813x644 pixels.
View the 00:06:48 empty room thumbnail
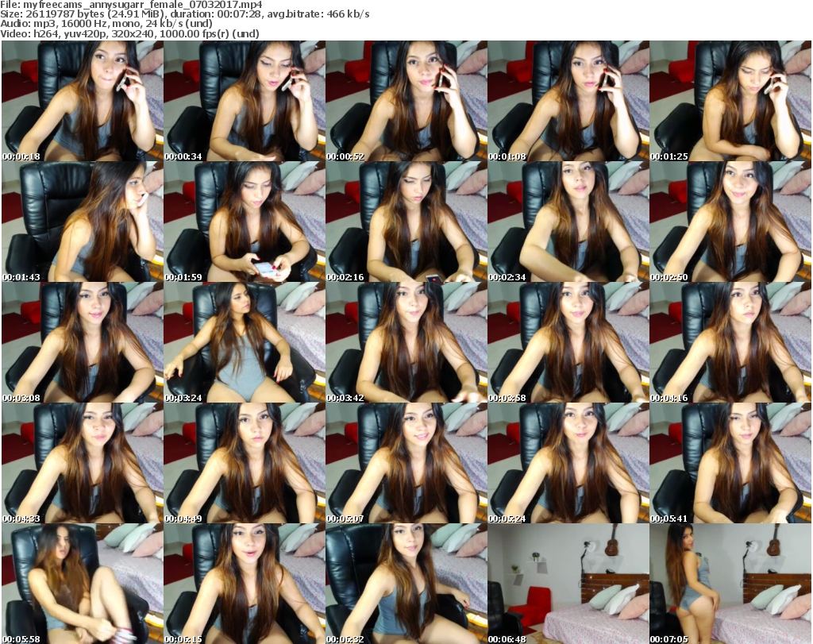pos(568,584)
